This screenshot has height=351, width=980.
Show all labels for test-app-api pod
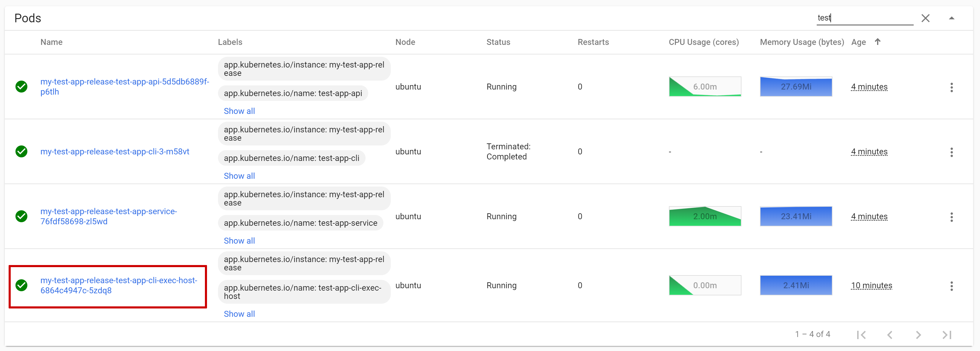coord(239,111)
